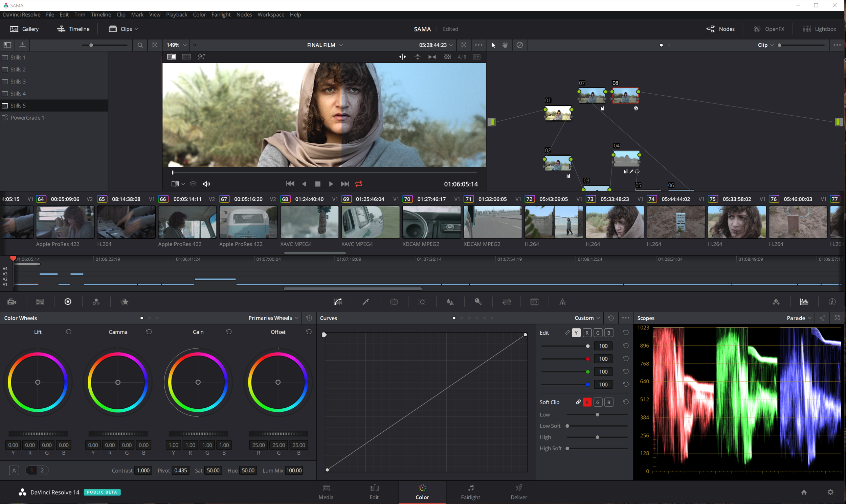Open the Blur palette

(450, 302)
